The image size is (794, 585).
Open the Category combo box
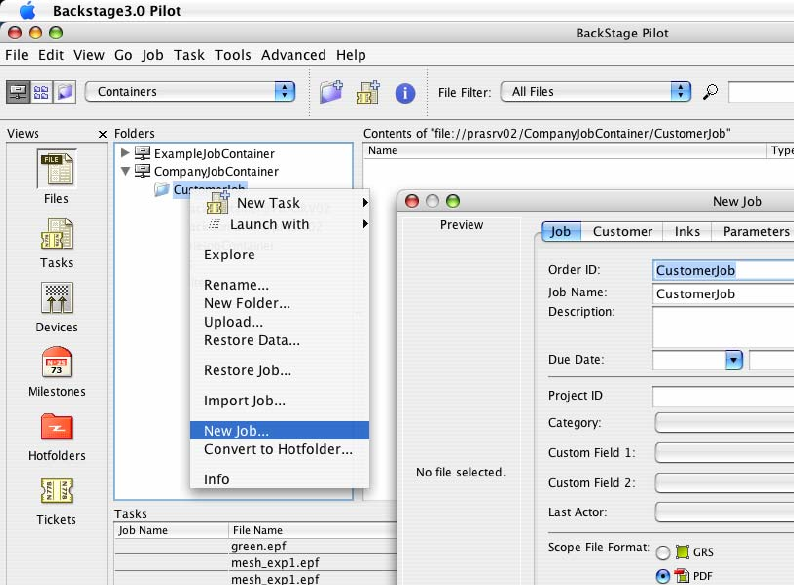[724, 423]
